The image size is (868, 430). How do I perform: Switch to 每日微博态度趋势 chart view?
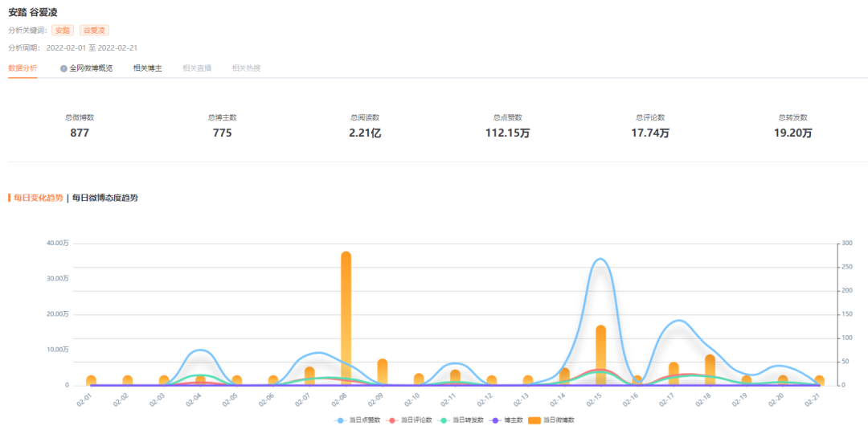(105, 198)
